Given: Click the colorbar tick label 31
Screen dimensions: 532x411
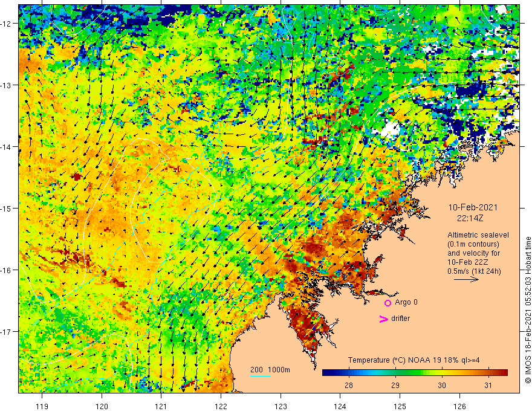Looking at the screenshot, I should point(488,385).
